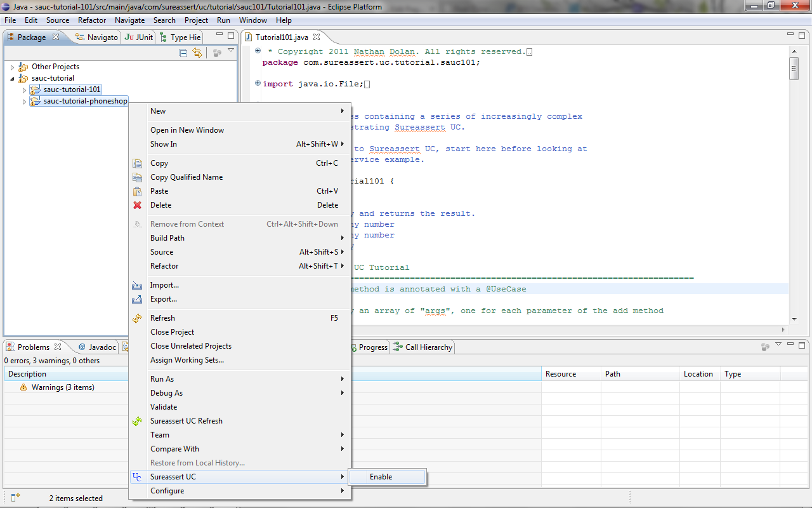The image size is (812, 508).
Task: Expand the sauc-tutorial-101 project node
Action: (x=25, y=90)
